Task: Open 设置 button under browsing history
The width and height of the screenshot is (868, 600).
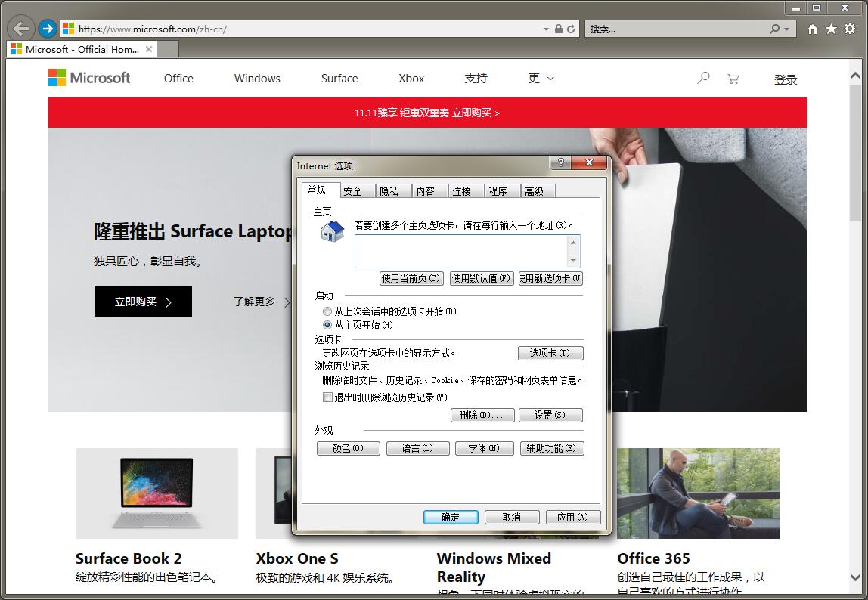Action: 550,415
